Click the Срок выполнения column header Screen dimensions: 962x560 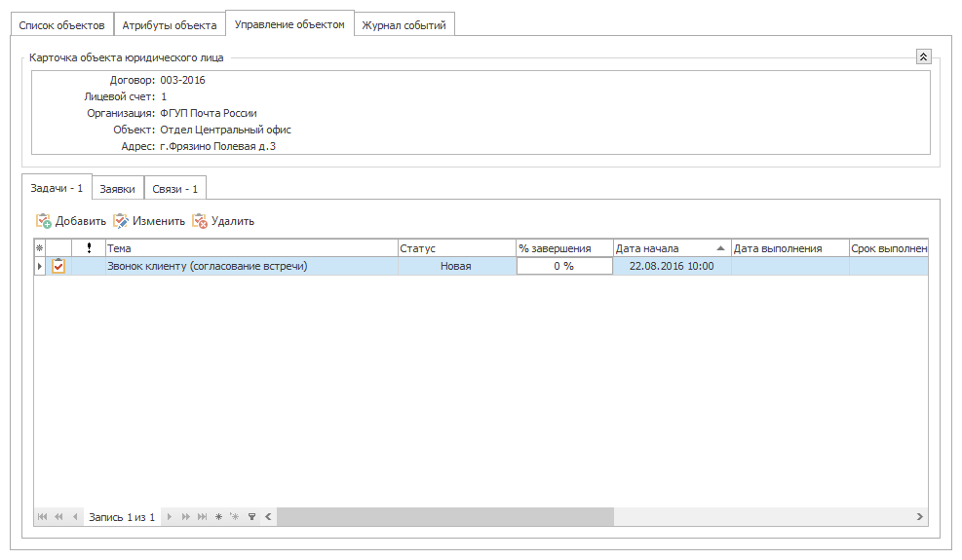click(x=888, y=247)
